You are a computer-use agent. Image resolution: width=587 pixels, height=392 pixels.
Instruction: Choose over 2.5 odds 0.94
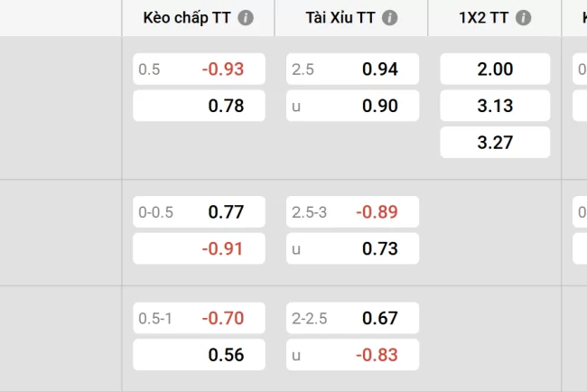coord(353,70)
